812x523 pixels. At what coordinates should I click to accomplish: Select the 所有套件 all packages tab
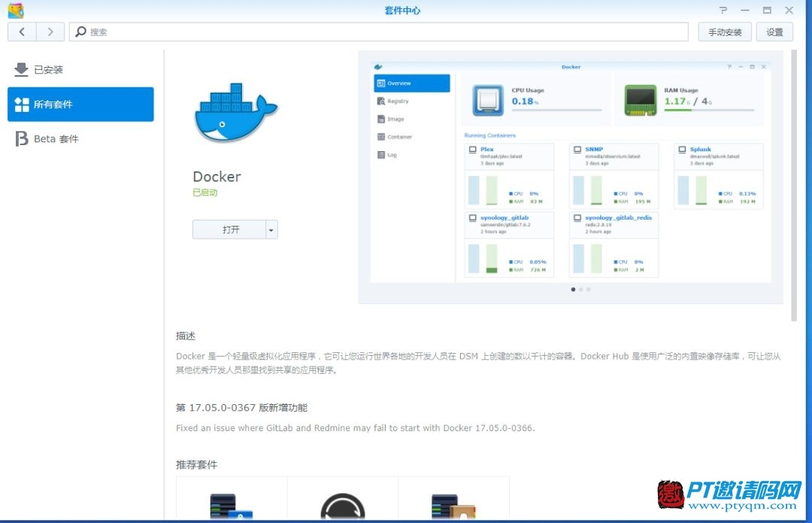point(80,104)
